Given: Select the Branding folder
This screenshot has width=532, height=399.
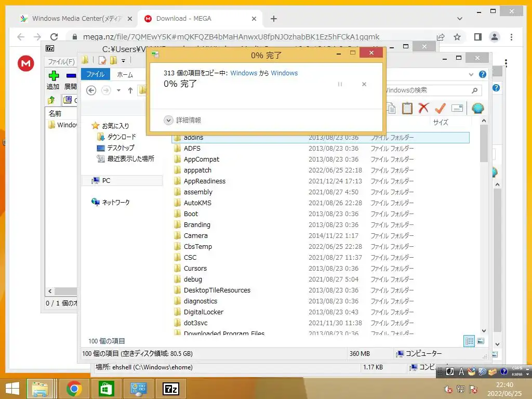Looking at the screenshot, I should click(x=197, y=224).
